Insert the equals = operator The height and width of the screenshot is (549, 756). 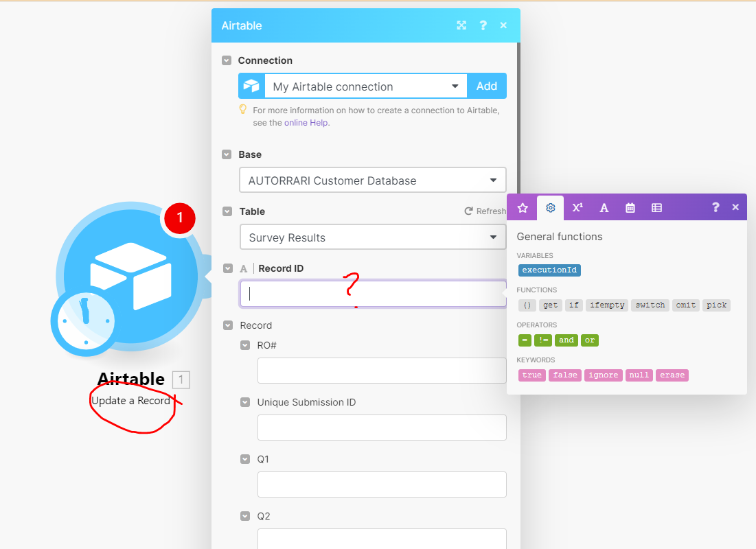pyautogui.click(x=525, y=340)
